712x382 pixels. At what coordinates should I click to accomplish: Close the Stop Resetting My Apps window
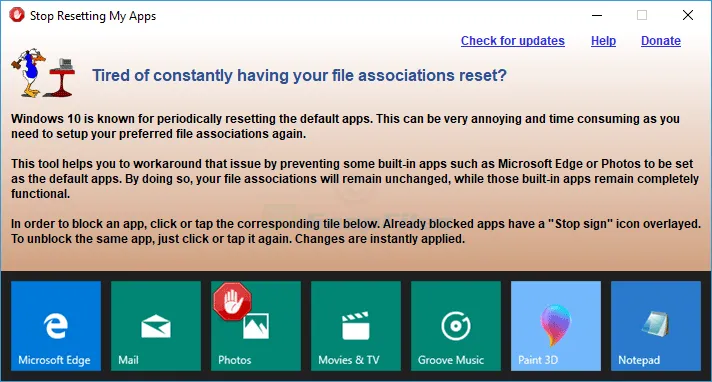click(688, 15)
